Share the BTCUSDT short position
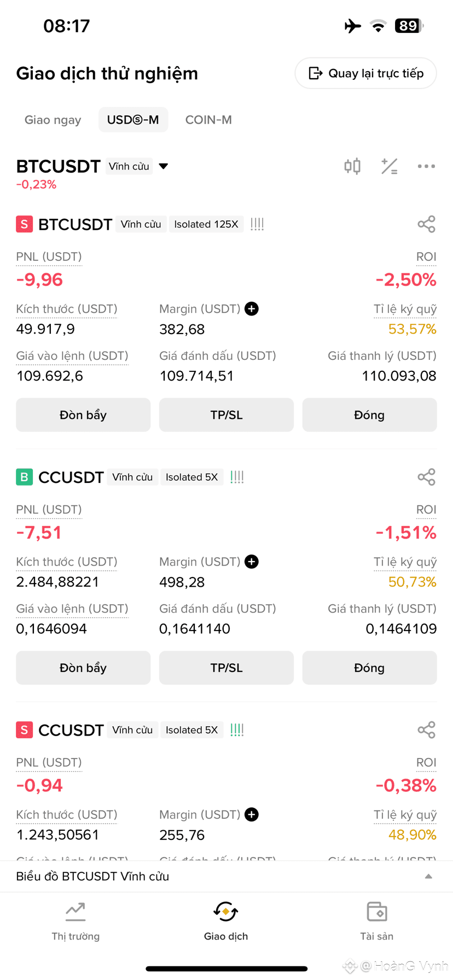 coord(426,224)
